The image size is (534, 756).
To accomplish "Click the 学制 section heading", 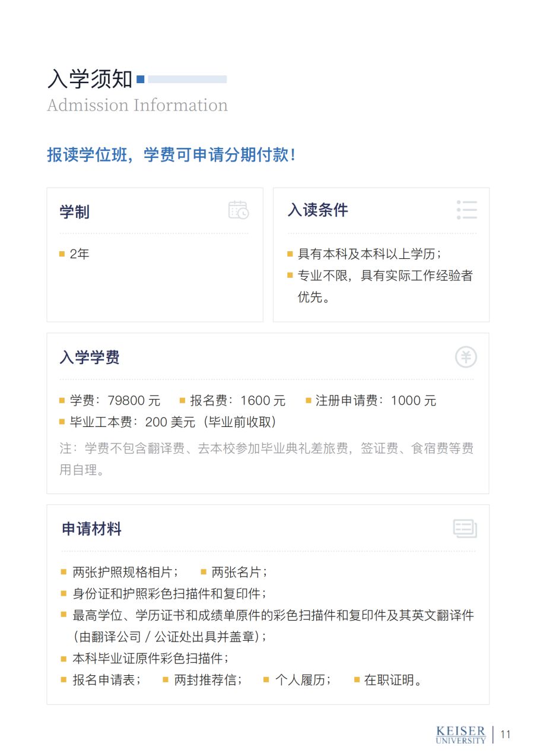I will (75, 211).
